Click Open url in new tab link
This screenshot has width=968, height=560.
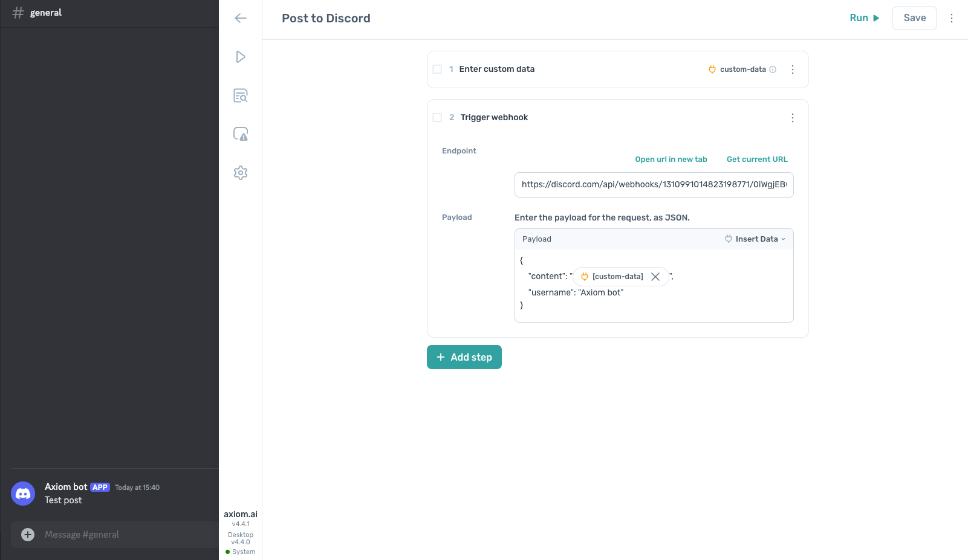671,159
